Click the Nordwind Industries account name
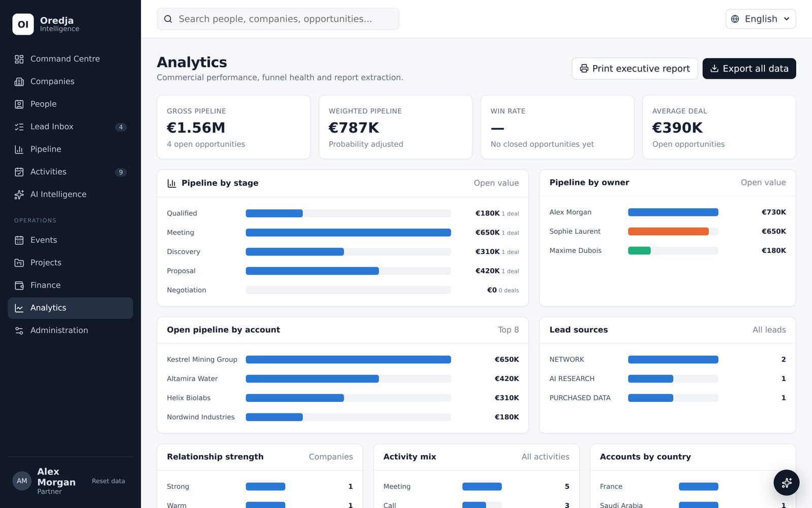 [x=201, y=418]
